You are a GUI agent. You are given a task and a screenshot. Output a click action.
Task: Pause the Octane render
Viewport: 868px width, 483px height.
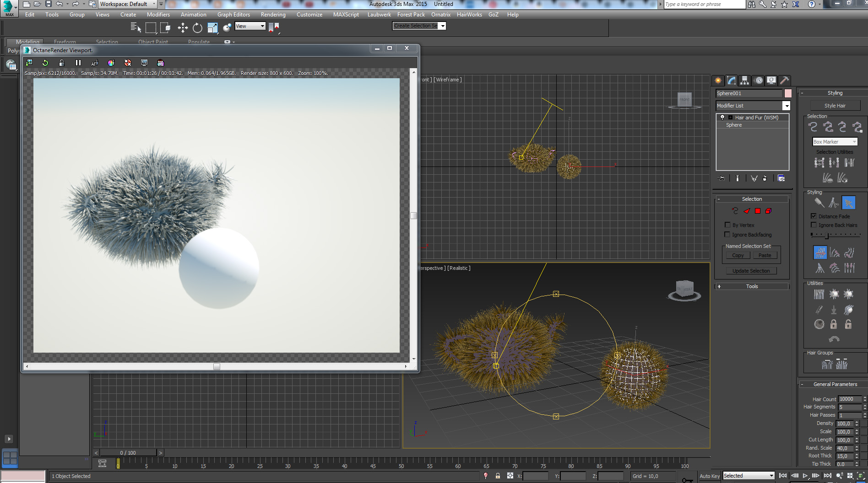click(x=78, y=63)
